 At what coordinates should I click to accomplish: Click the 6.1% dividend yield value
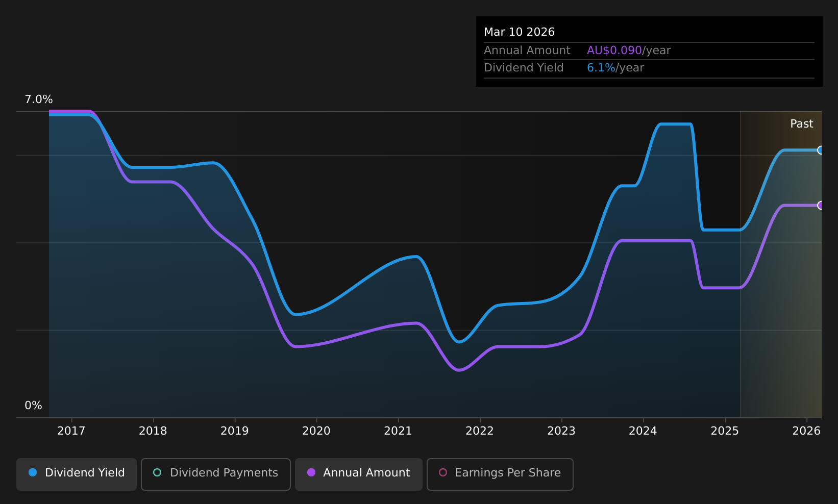click(601, 68)
